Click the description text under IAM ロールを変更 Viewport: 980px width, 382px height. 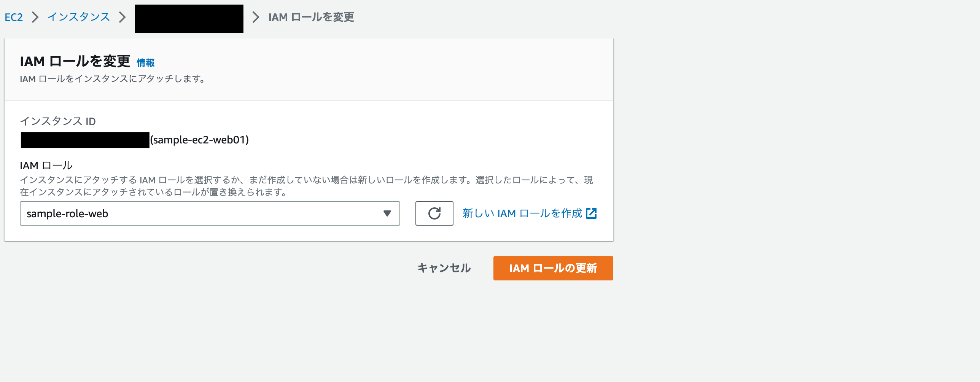(x=113, y=79)
